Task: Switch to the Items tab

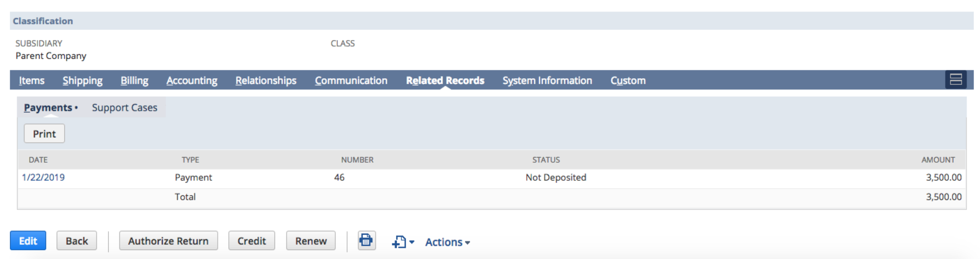Action: pyautogui.click(x=31, y=80)
